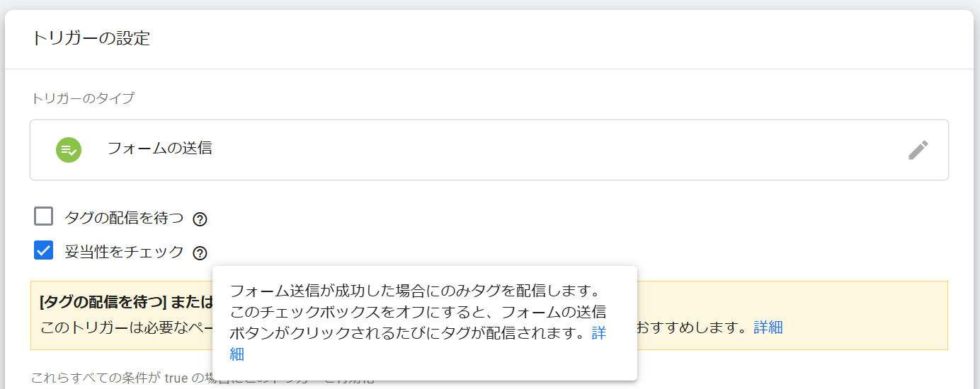Screen dimensions: 980x389
Task: Click the pencil edit icon for trigger type
Action: coord(918,150)
